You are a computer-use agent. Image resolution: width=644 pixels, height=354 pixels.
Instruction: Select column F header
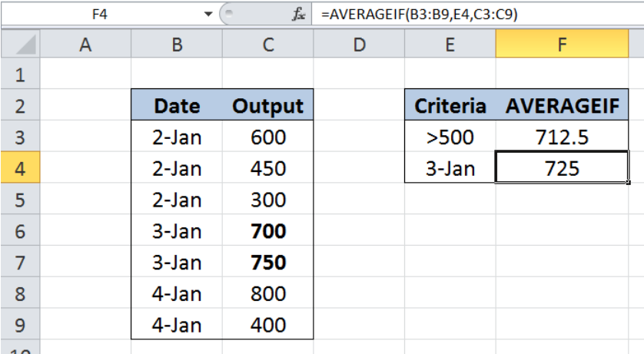click(x=562, y=44)
